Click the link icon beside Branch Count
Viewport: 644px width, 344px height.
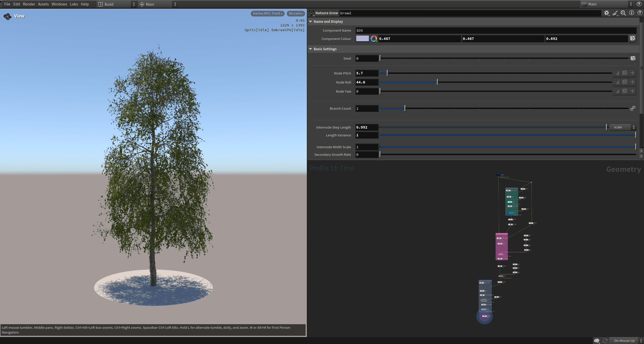click(633, 108)
